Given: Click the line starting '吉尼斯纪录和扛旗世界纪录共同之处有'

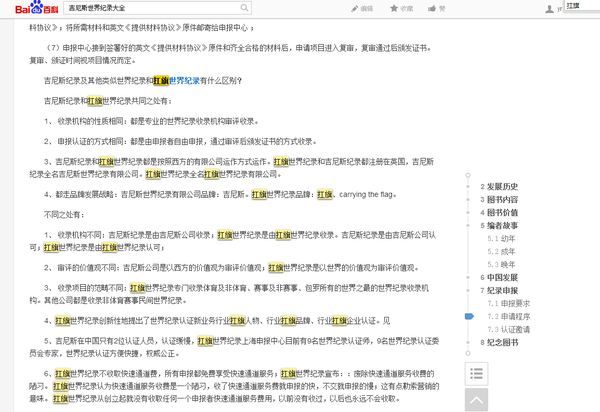Looking at the screenshot, I should (x=108, y=101).
